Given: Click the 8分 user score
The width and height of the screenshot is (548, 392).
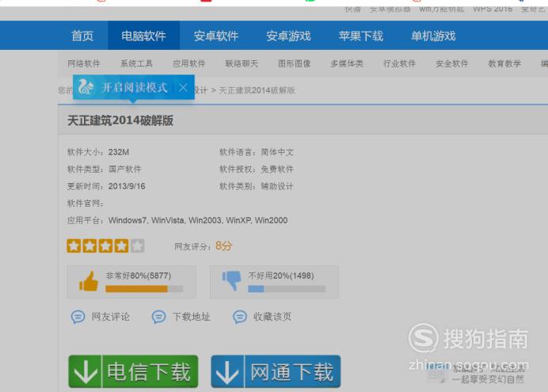Looking at the screenshot, I should click(x=223, y=246).
